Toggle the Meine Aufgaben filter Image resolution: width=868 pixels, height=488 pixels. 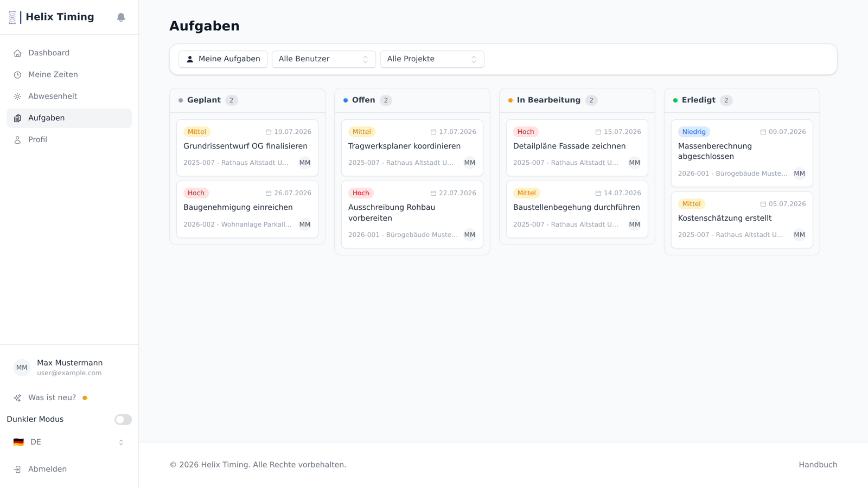pyautogui.click(x=223, y=59)
